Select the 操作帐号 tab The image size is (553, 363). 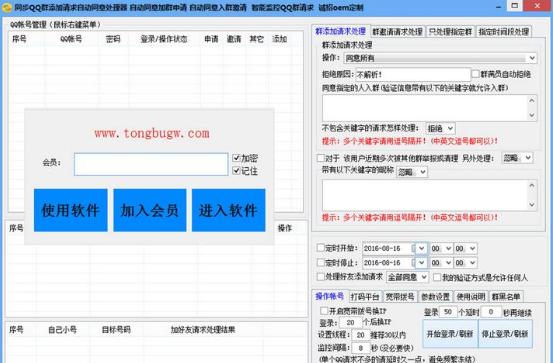coord(330,296)
